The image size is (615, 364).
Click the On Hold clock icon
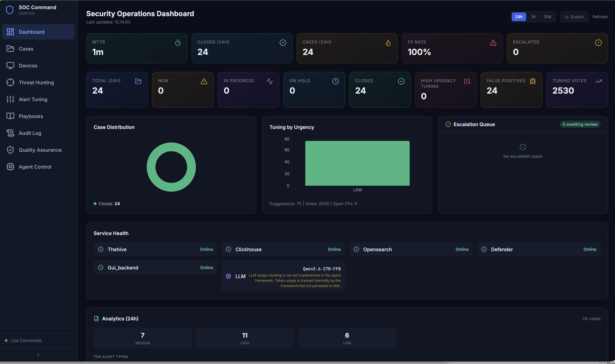[x=335, y=81]
